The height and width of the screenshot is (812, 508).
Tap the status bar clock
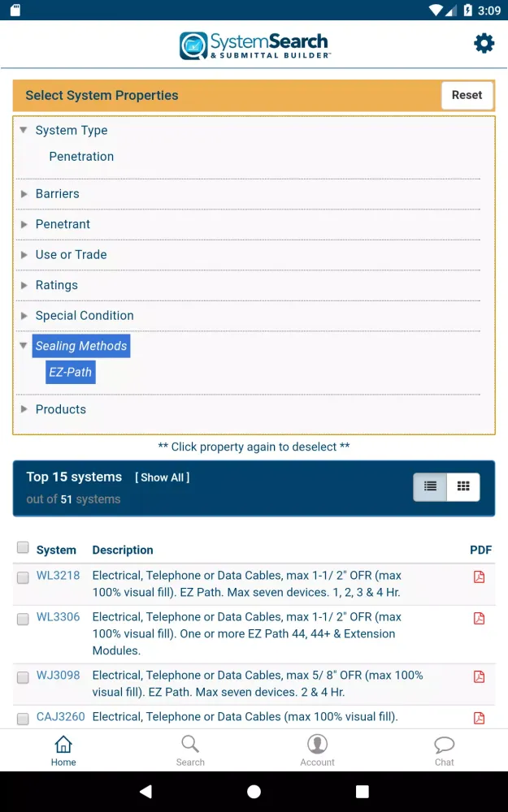[489, 11]
